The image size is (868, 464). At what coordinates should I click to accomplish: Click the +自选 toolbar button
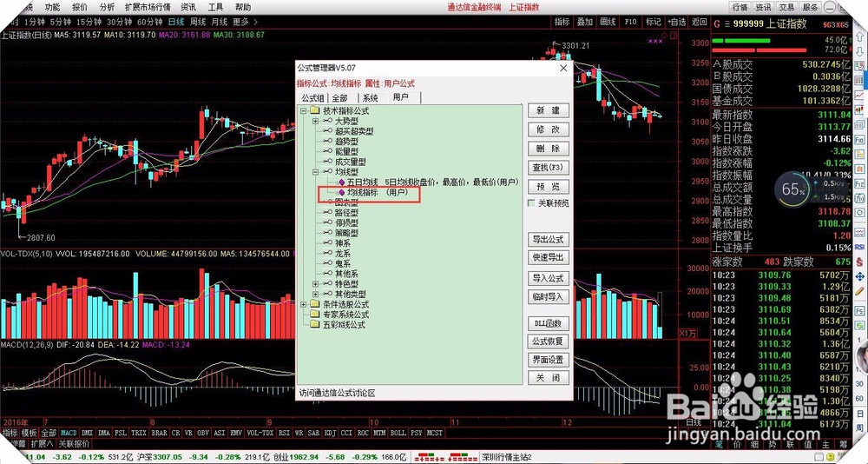[x=677, y=23]
